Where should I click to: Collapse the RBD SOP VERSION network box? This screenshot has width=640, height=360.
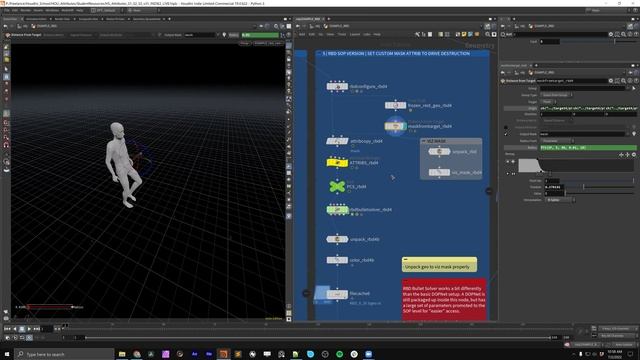click(319, 53)
